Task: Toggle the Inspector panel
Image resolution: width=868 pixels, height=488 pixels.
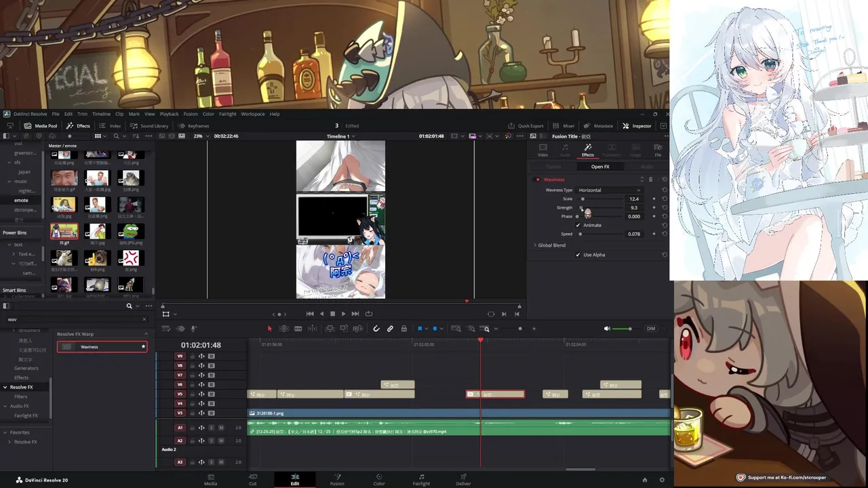Action: click(636, 125)
